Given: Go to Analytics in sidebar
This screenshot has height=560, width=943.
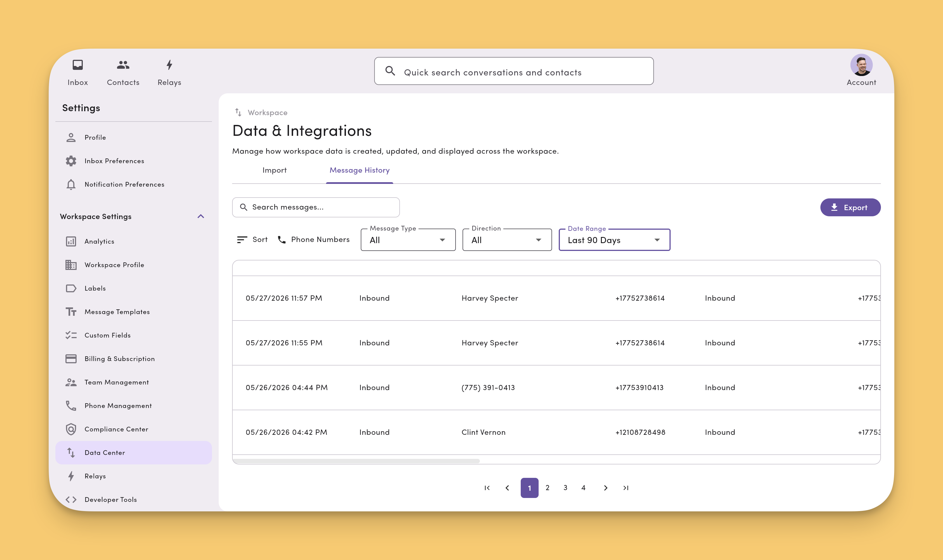Looking at the screenshot, I should [133, 241].
